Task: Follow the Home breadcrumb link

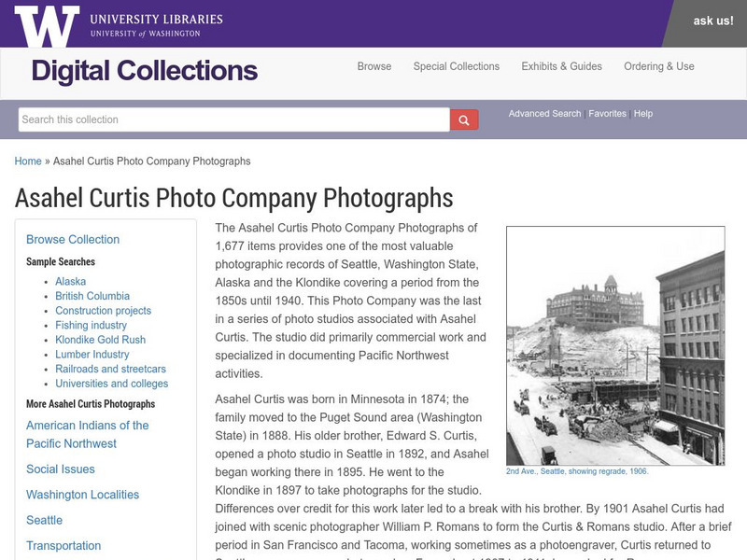Action: click(x=28, y=161)
